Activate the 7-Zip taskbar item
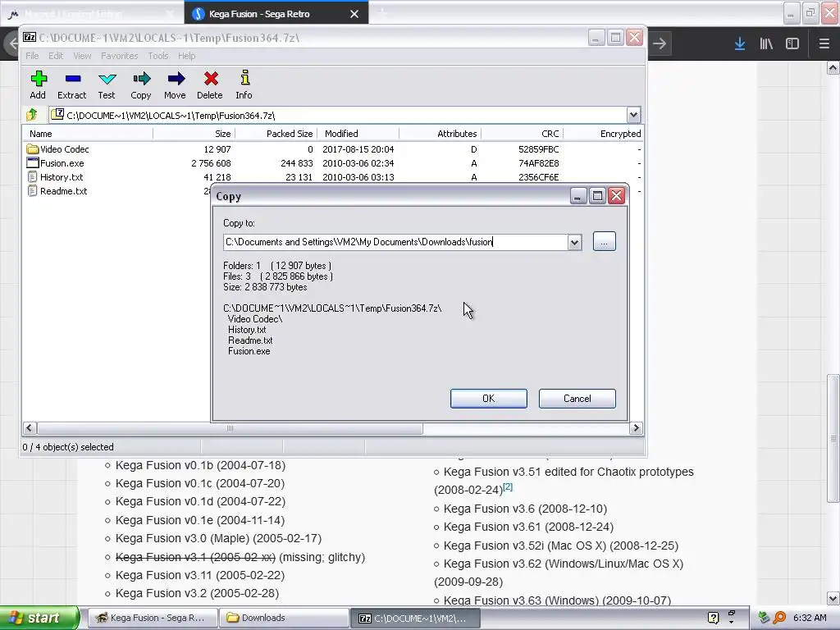Screen dimensions: 840x630 tap(415, 618)
